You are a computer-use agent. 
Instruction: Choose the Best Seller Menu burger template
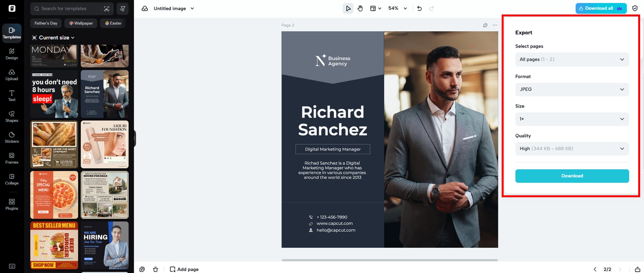coord(54,245)
